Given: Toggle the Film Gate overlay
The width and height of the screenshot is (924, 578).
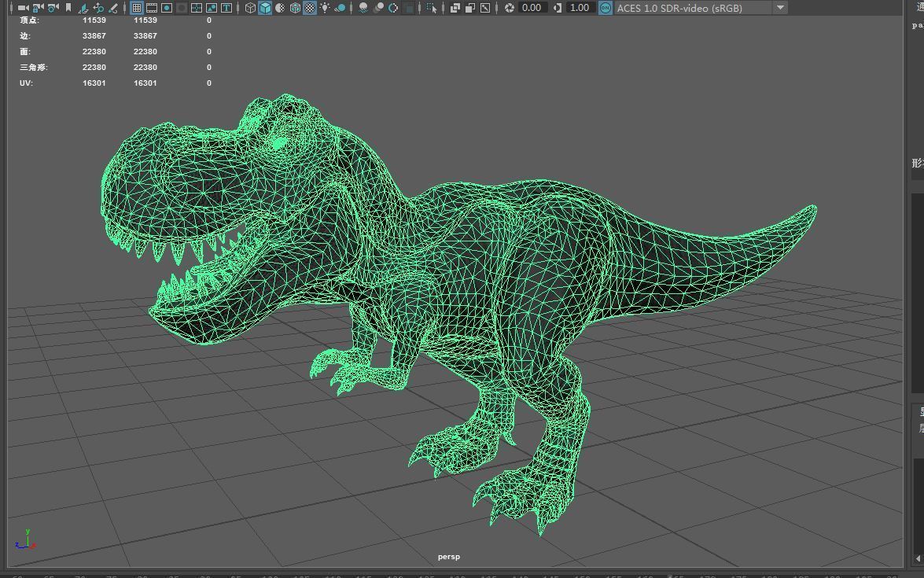Looking at the screenshot, I should click(152, 8).
